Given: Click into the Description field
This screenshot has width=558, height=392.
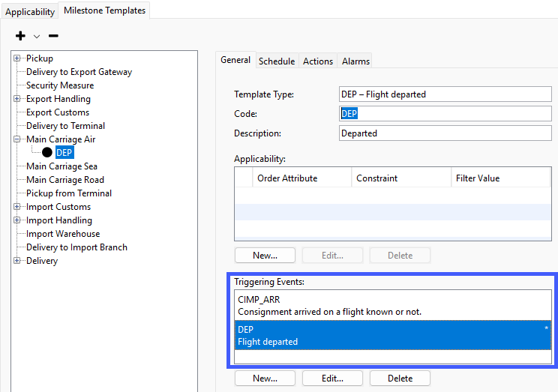Looking at the screenshot, I should pyautogui.click(x=445, y=133).
